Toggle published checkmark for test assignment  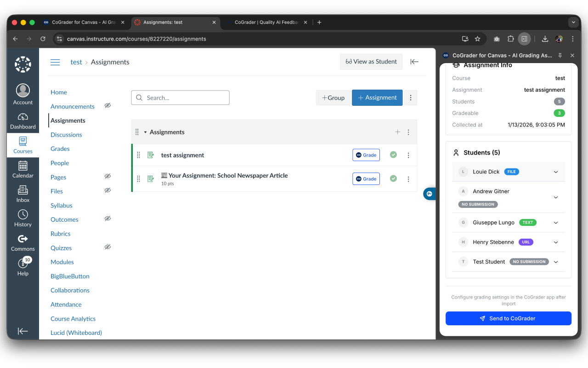pyautogui.click(x=393, y=155)
